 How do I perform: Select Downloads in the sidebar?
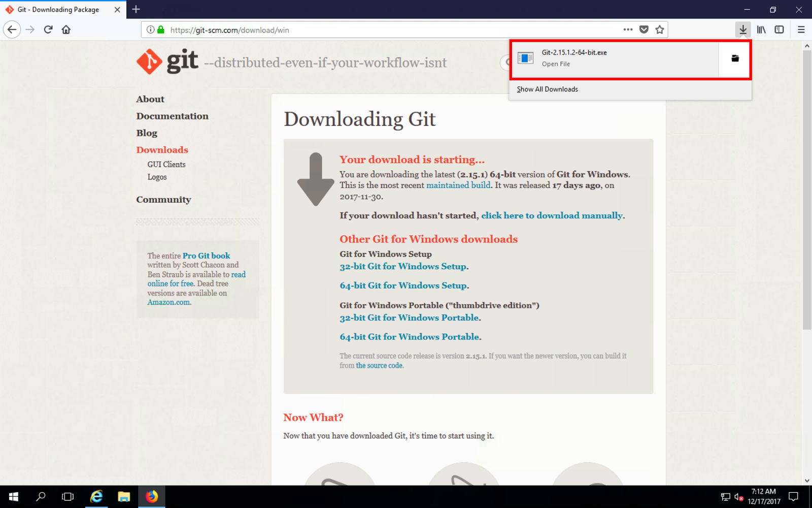(162, 150)
